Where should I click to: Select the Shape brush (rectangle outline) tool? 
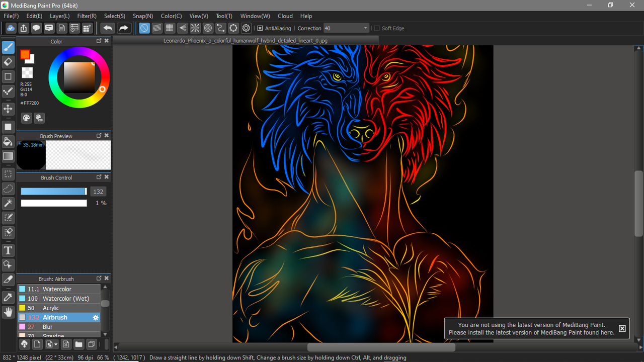point(8,76)
